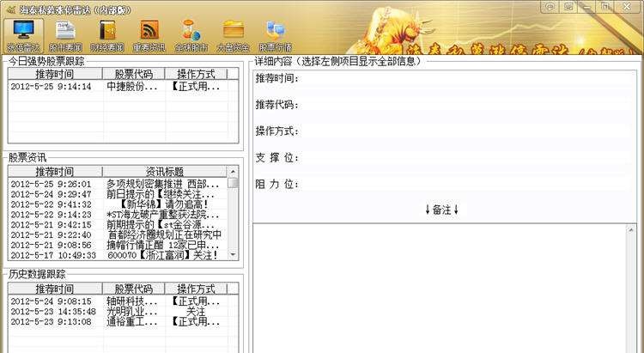Click the 股票资讯 list scrollbar thumb
This screenshot has height=353, width=644.
tap(233, 182)
